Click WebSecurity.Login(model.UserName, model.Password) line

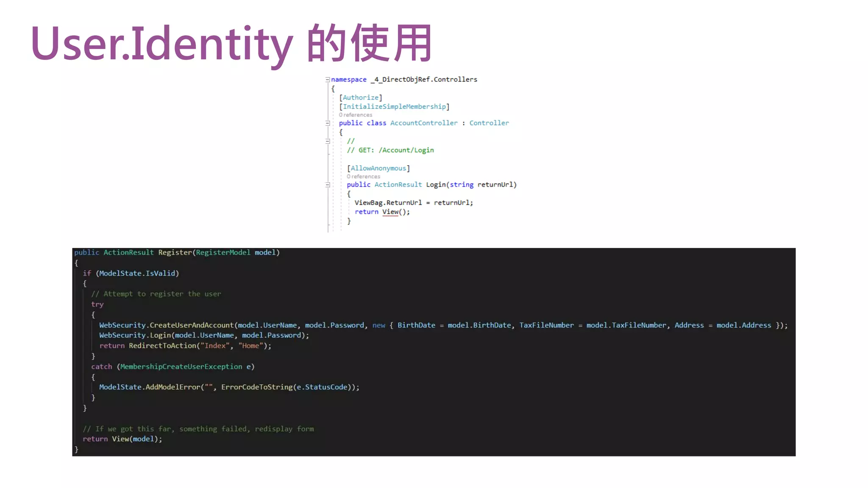click(204, 335)
